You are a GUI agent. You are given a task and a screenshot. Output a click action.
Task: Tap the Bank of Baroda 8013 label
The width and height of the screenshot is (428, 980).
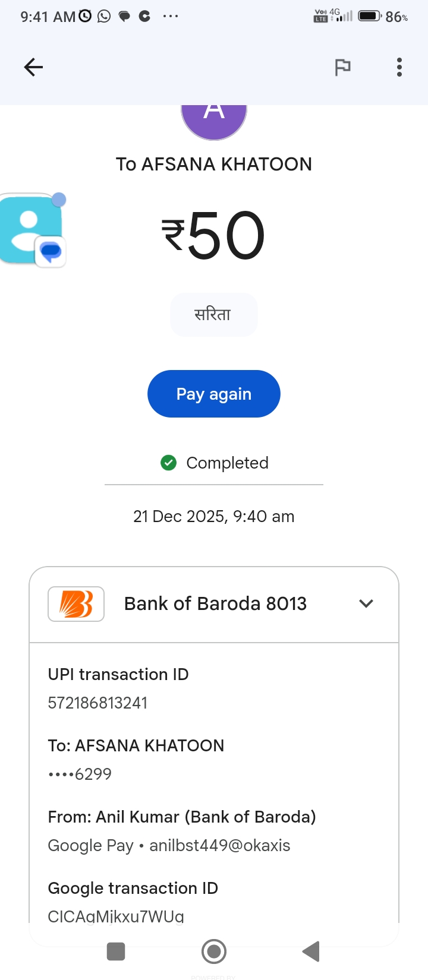215,604
